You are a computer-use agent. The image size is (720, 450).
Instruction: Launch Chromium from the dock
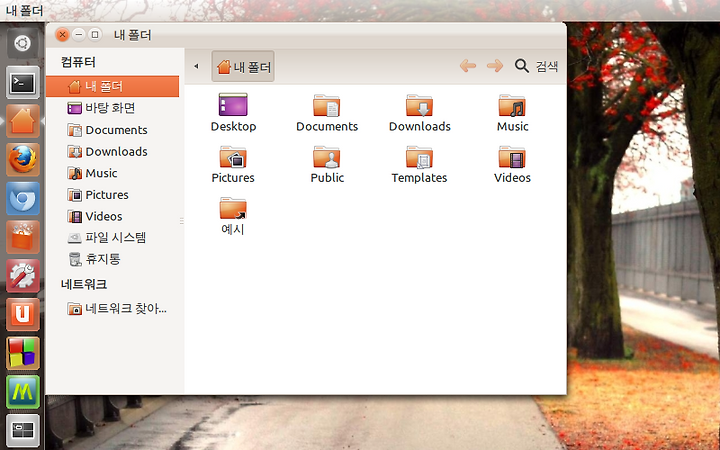click(22, 198)
